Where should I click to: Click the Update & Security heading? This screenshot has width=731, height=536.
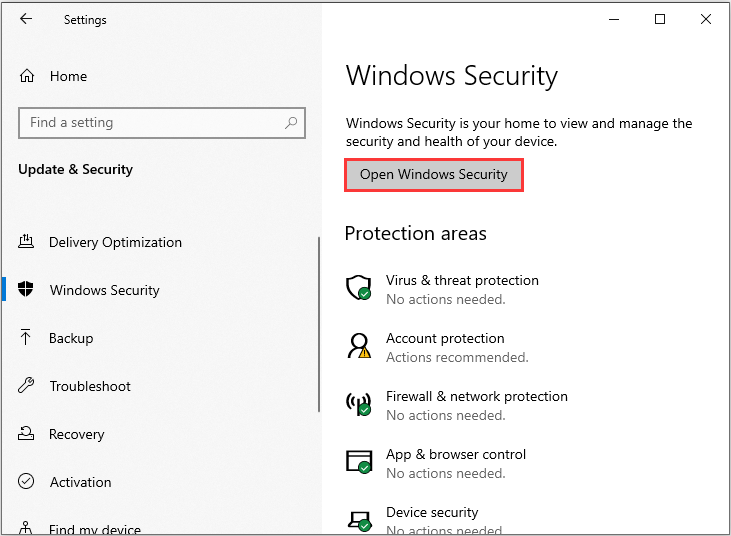point(76,169)
